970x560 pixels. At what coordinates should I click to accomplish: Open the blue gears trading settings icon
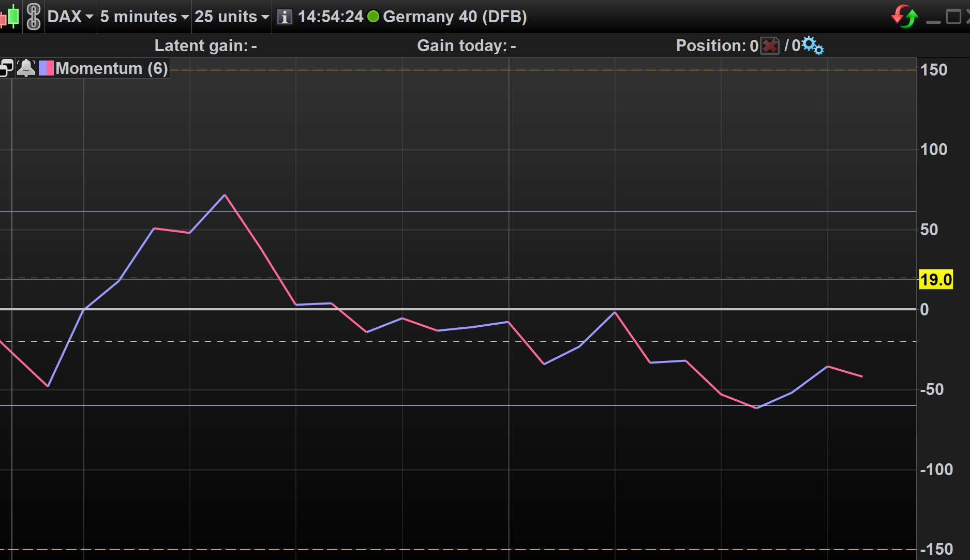[x=813, y=46]
